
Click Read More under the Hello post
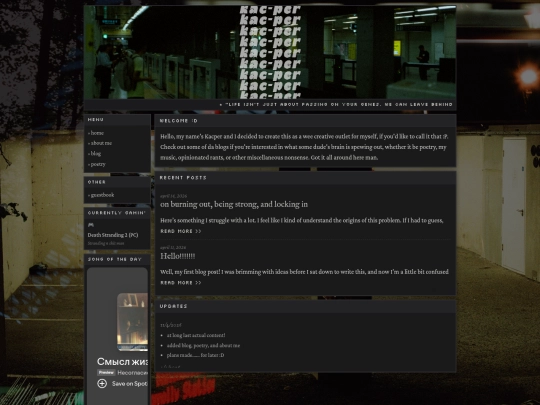pos(181,283)
